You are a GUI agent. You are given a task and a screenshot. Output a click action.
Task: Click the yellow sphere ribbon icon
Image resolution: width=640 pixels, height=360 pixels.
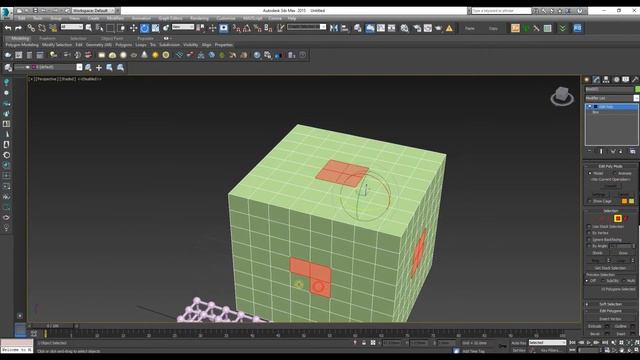coord(155,55)
